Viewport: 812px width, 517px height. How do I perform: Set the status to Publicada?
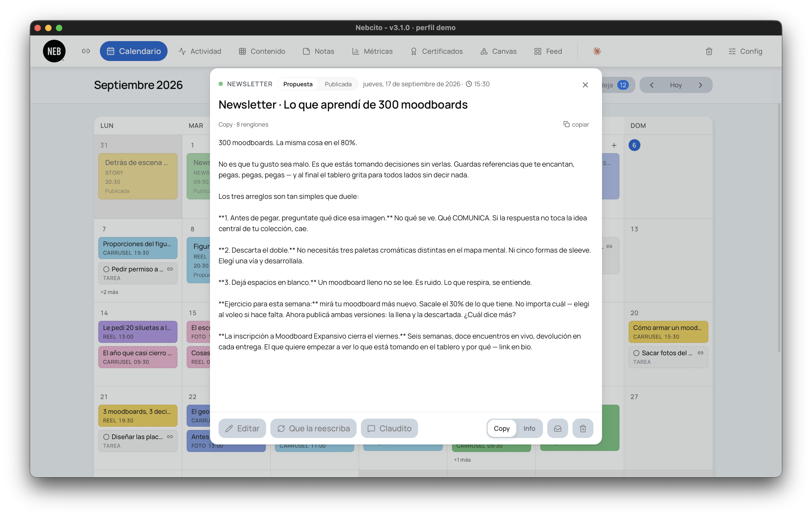click(338, 84)
